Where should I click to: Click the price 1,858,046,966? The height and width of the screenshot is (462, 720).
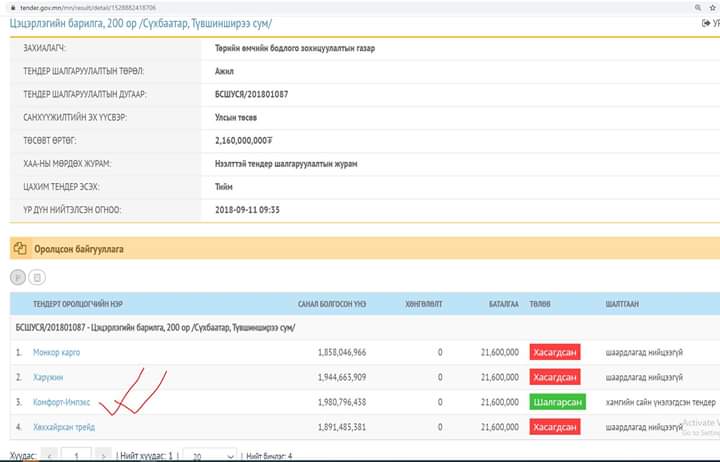(x=342, y=352)
